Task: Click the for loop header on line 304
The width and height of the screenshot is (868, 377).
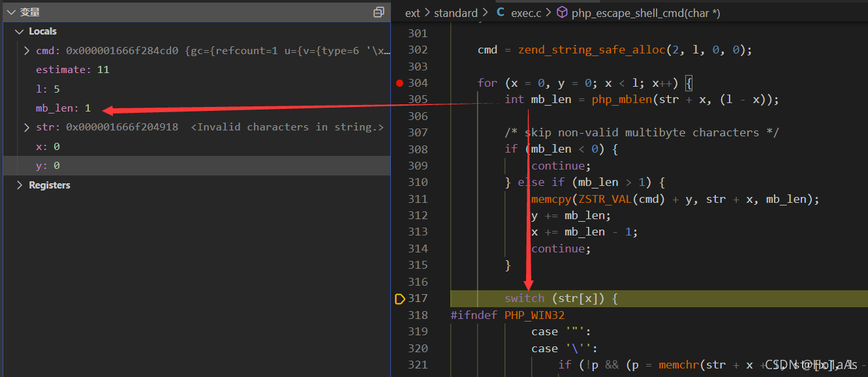Action: coord(585,83)
